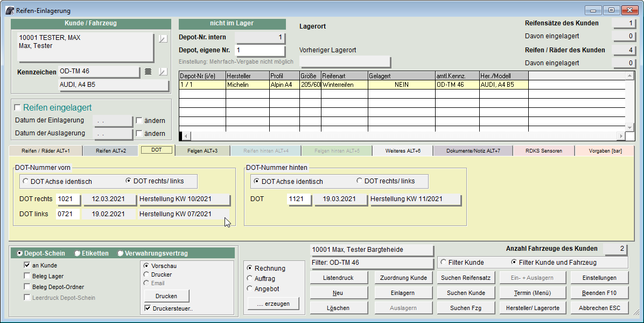Select DOT Achse identisch for rear axle
The height and width of the screenshot is (323, 644).
point(257,182)
